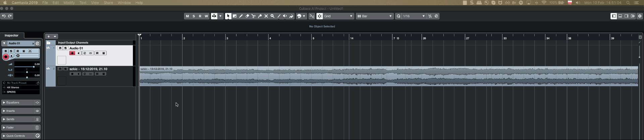Viewport: 644px width, 140px height.
Task: Open the Share menu
Action: click(108, 2)
